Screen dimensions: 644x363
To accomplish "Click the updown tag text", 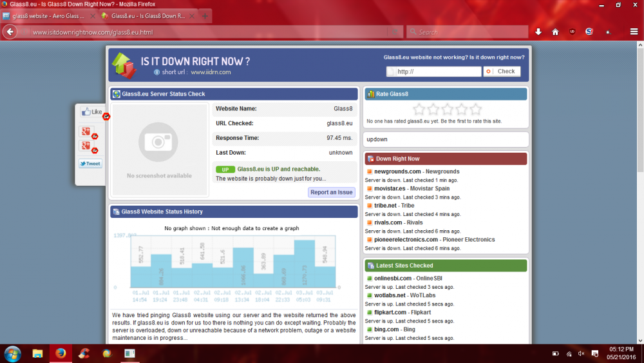I will 377,139.
